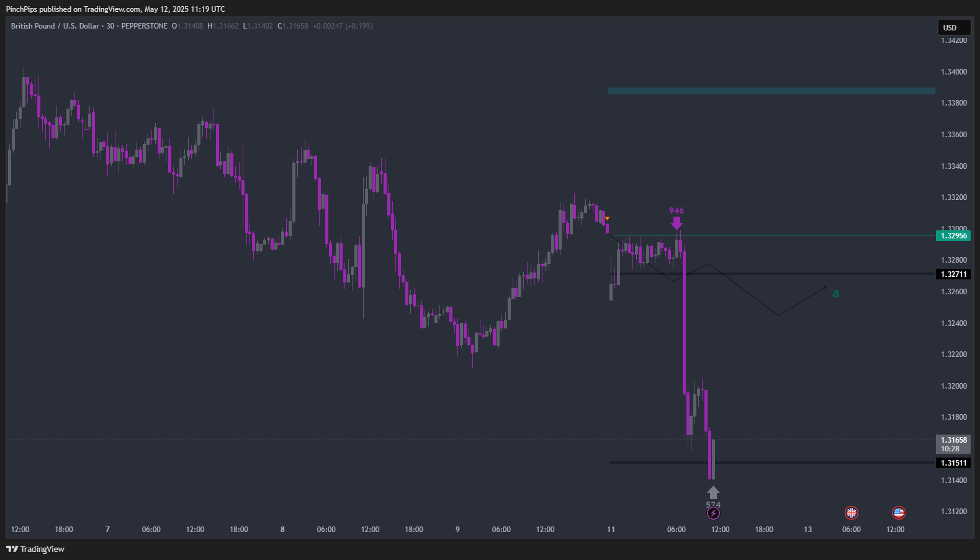Click the TradingView logo at bottom left
This screenshot has height=560, width=980.
coord(35,549)
